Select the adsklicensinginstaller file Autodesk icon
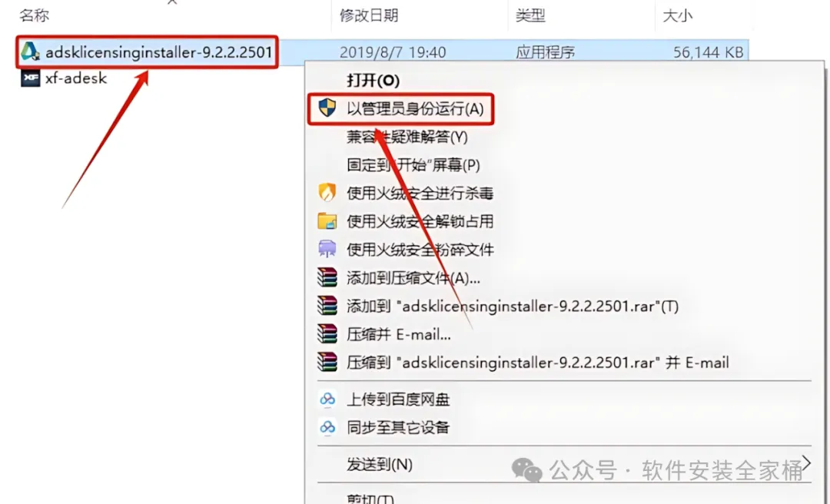 pos(30,51)
